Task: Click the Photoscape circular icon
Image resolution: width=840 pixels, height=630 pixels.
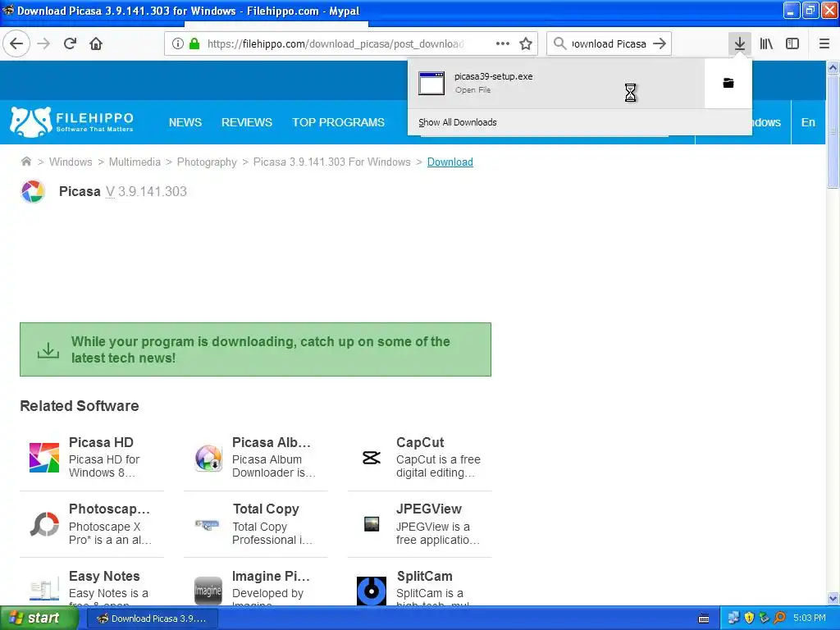Action: pos(44,524)
